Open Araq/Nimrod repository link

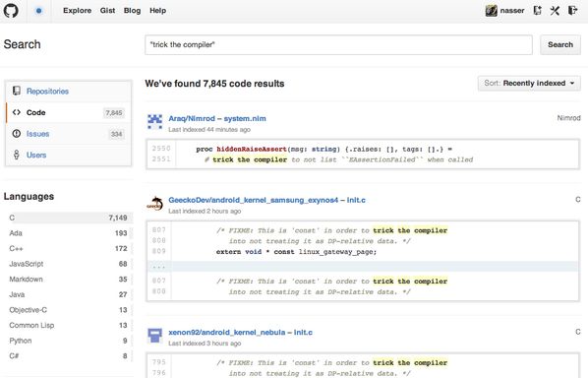point(192,119)
